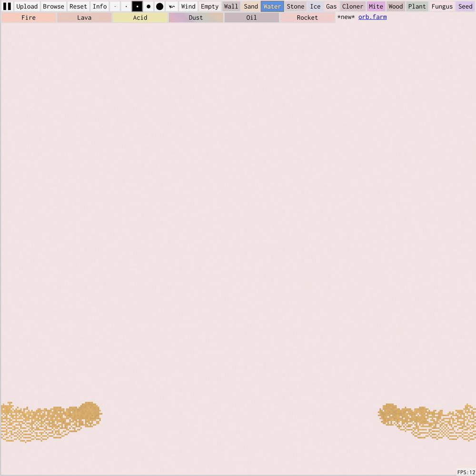476x476 pixels.
Task: Choose the Wall element
Action: coord(231,6)
